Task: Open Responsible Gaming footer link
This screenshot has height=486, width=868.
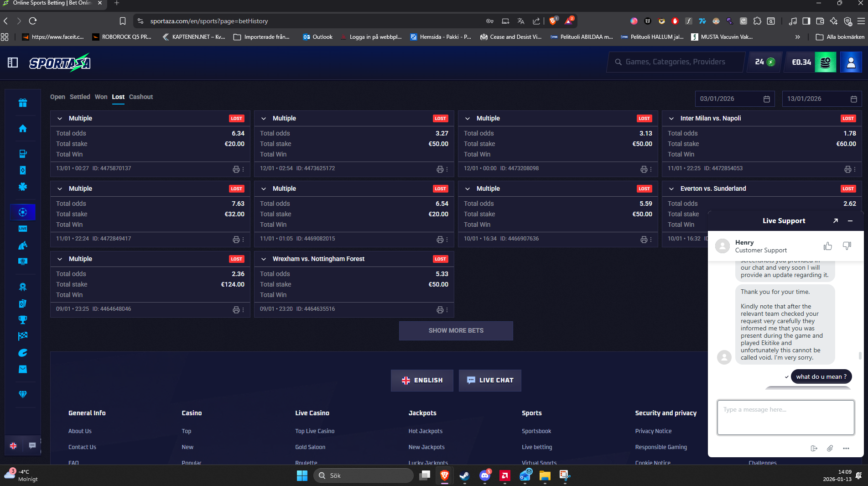Action: point(661,447)
